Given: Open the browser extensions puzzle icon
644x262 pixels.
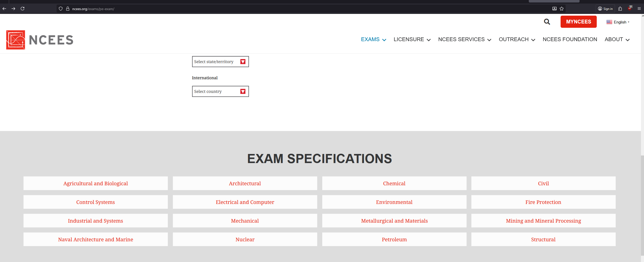Looking at the screenshot, I should pos(620,9).
